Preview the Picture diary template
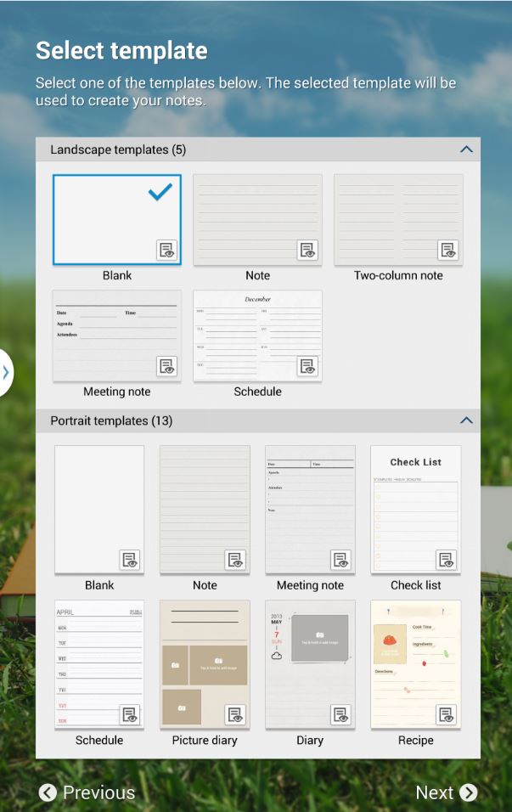The image size is (512, 812). coord(235,714)
